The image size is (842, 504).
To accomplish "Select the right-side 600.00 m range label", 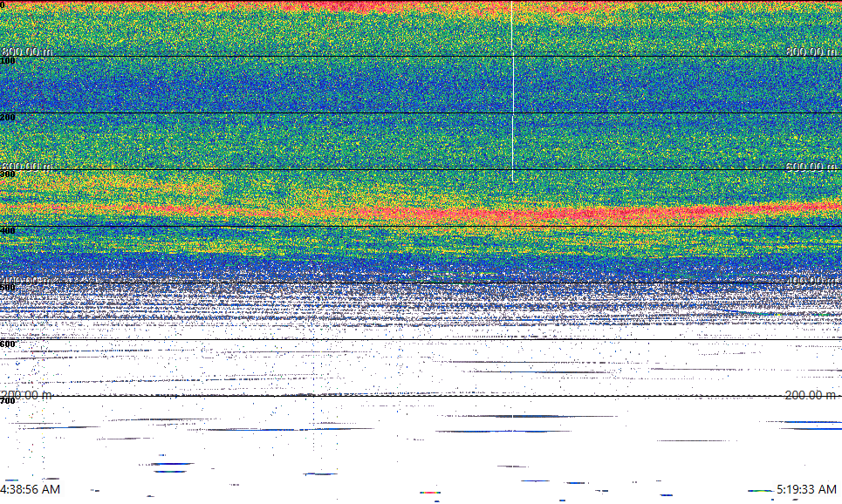I will click(x=811, y=167).
